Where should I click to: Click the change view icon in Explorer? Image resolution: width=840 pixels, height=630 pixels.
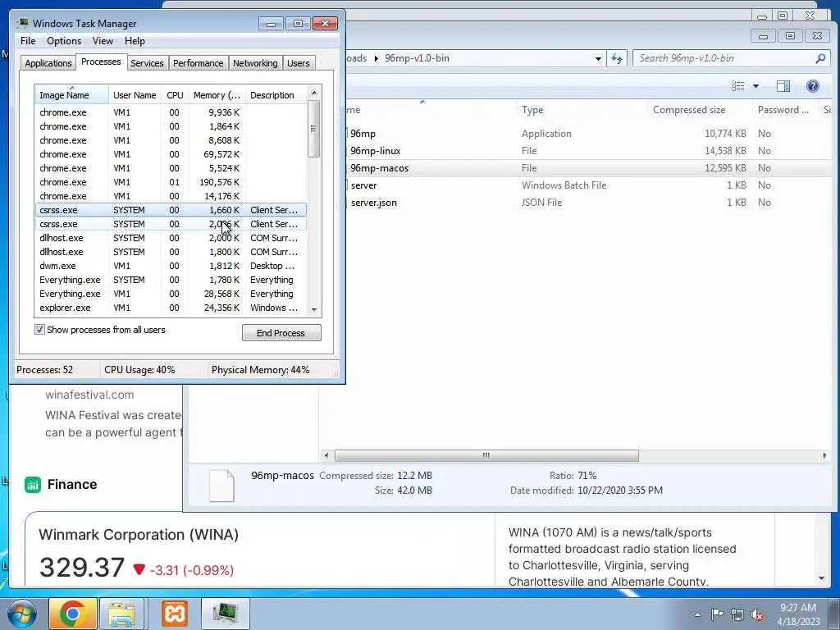738,85
